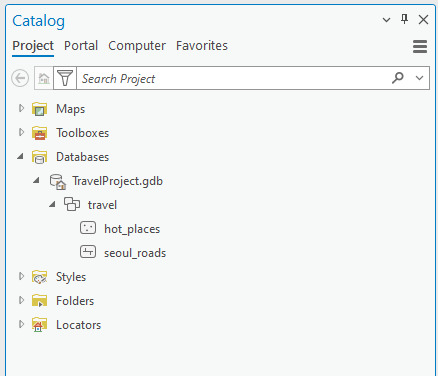Switch to the Portal tab

(x=81, y=46)
